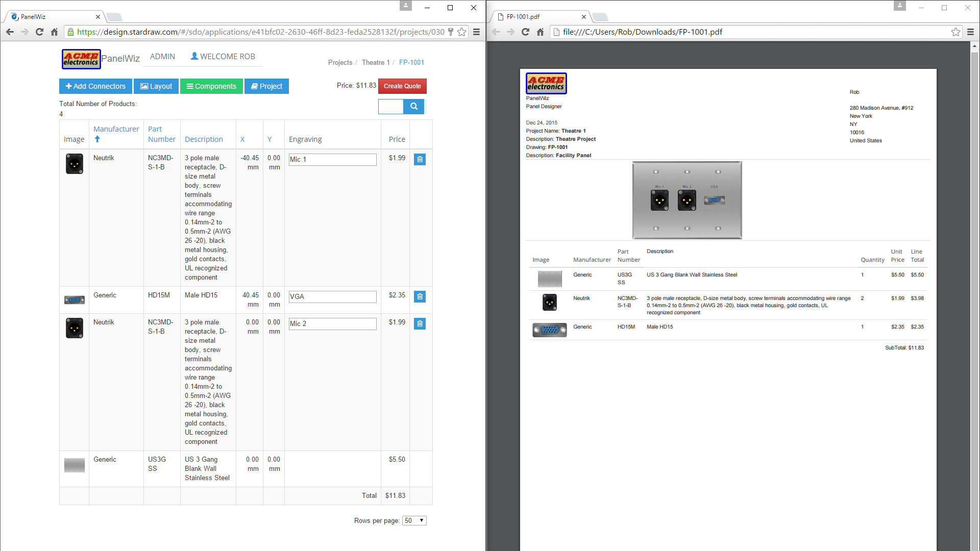Screen dimensions: 980x551
Task: Open Theatre 1 breadcrumb link
Action: (x=375, y=63)
